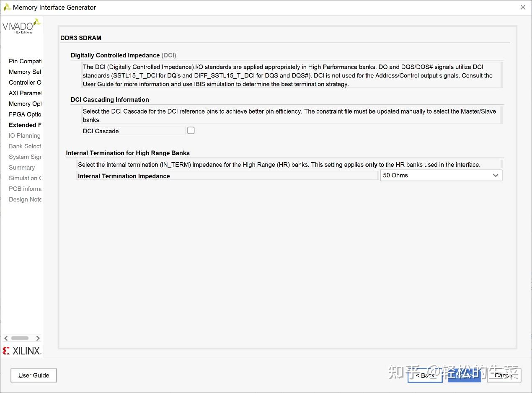Click "Internal Termination for High Range Banks" heading

pos(128,153)
